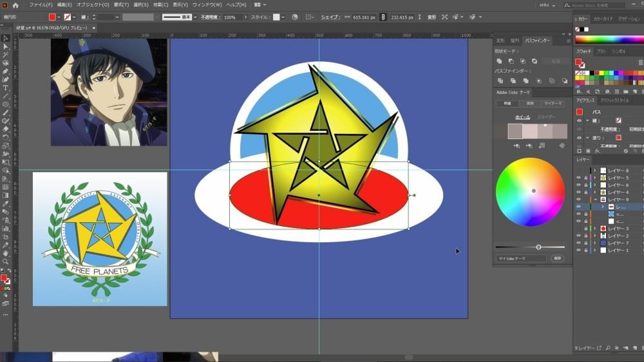Open the Home screen icon
Image resolution: width=644 pixels, height=362 pixels.
tap(15, 5)
